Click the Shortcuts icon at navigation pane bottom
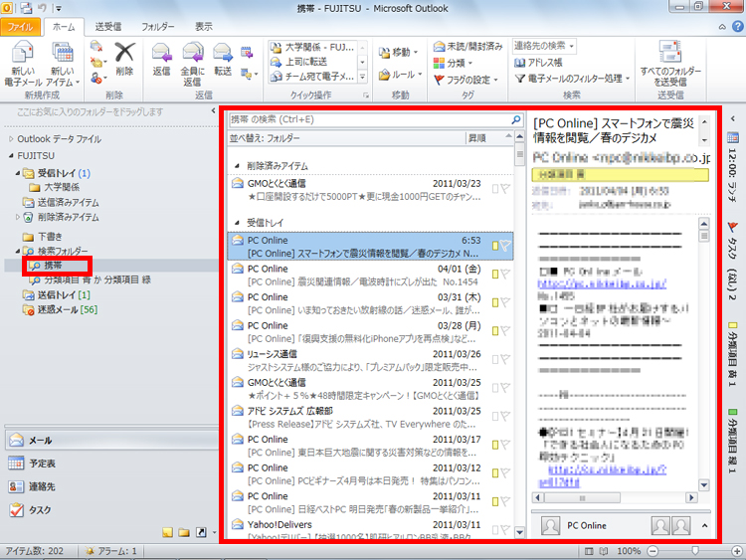746x560 pixels. [201, 532]
